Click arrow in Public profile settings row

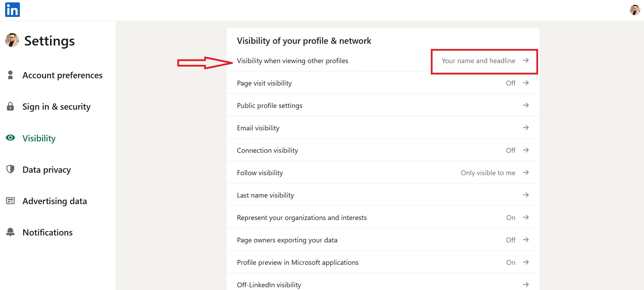[x=526, y=105]
